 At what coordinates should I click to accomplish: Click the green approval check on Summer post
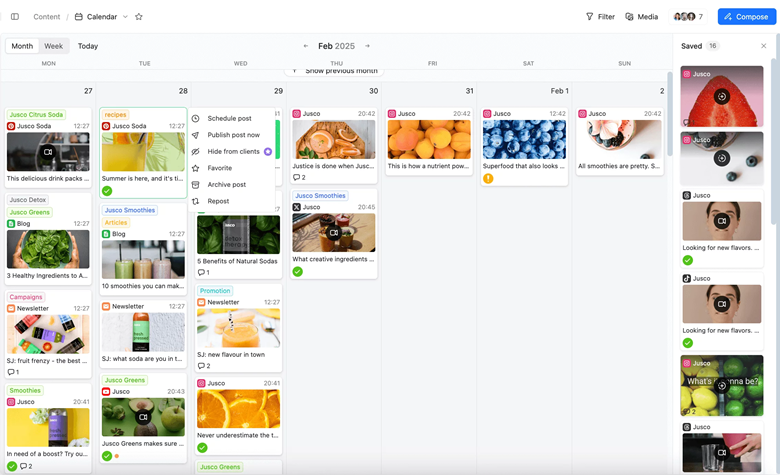coord(107,191)
